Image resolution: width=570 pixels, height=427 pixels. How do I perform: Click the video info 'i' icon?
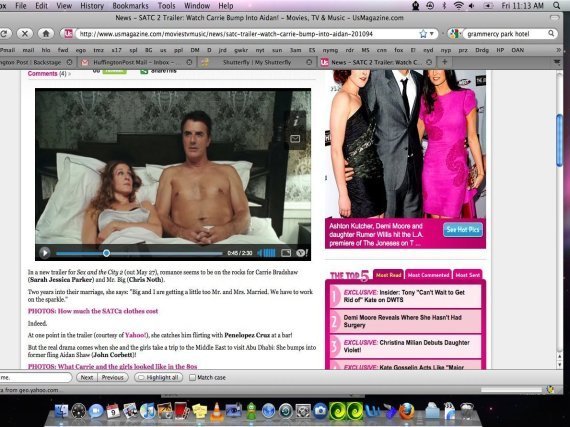pyautogui.click(x=296, y=121)
